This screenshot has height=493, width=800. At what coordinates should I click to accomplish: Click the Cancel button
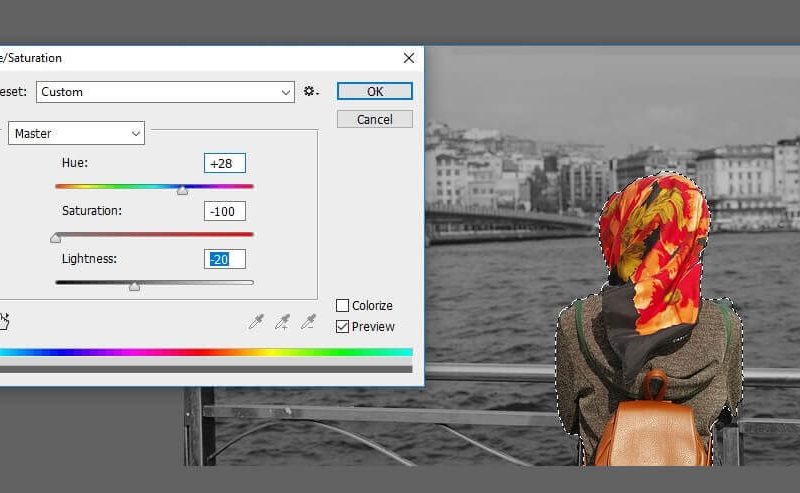[374, 119]
